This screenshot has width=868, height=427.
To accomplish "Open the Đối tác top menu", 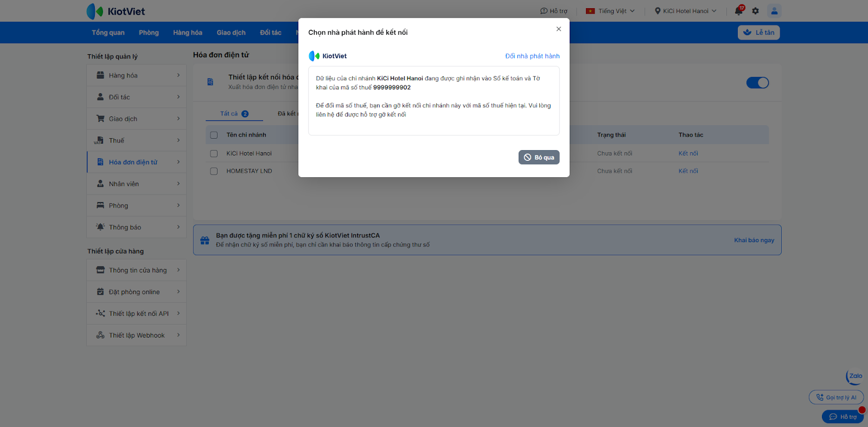I will coord(271,33).
